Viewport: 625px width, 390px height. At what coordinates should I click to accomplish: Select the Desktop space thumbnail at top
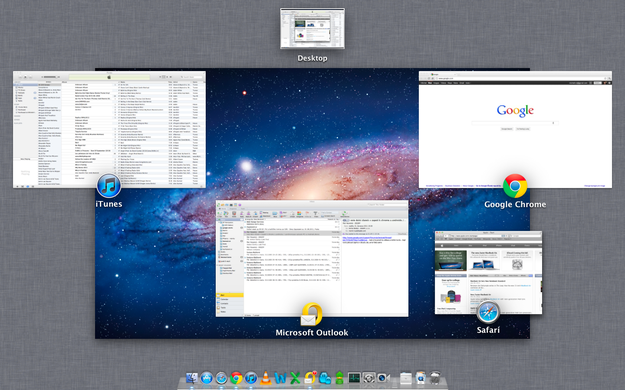pyautogui.click(x=312, y=28)
